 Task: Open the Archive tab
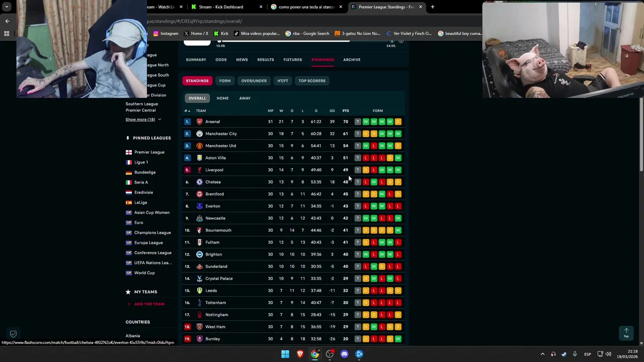352,60
